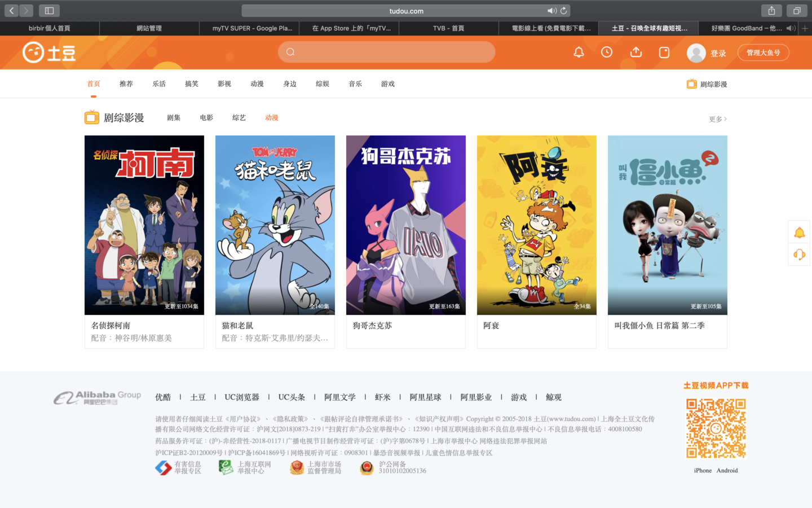This screenshot has width=812, height=508.
Task: Click the 沪公网备 police badge icon
Action: 367,467
